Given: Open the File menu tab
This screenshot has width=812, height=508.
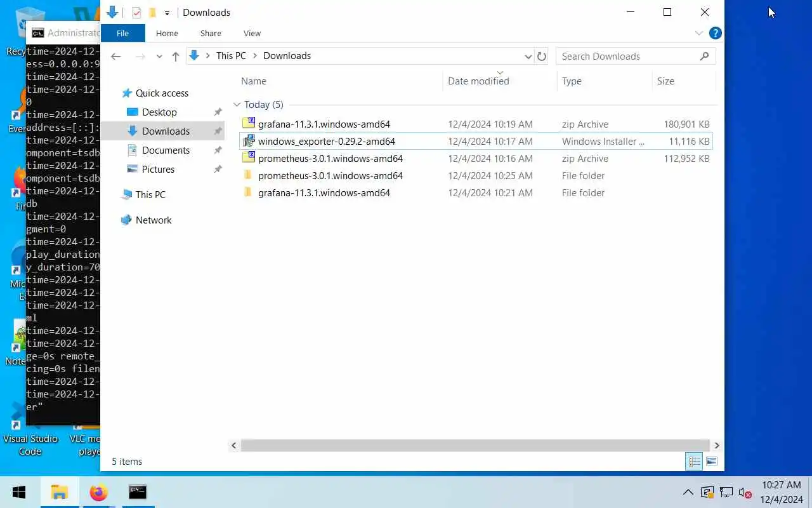Looking at the screenshot, I should (122, 33).
